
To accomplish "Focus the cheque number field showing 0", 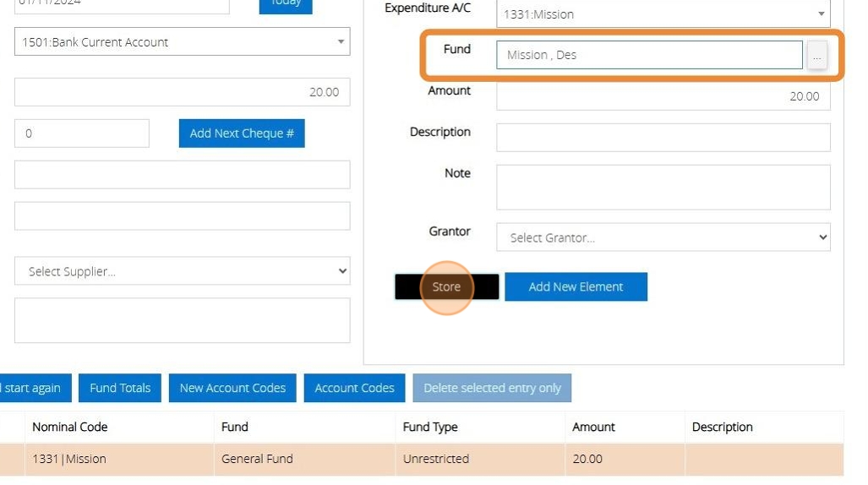I will click(x=82, y=134).
